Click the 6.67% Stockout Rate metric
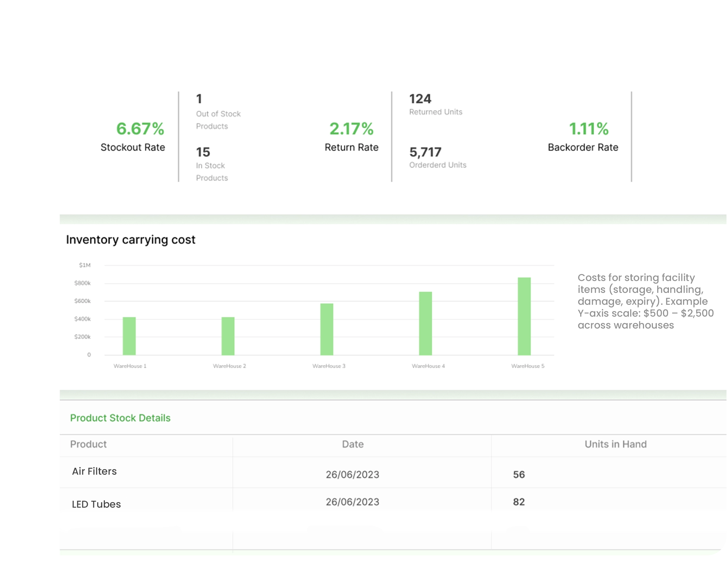This screenshot has width=728, height=562. pos(133,136)
